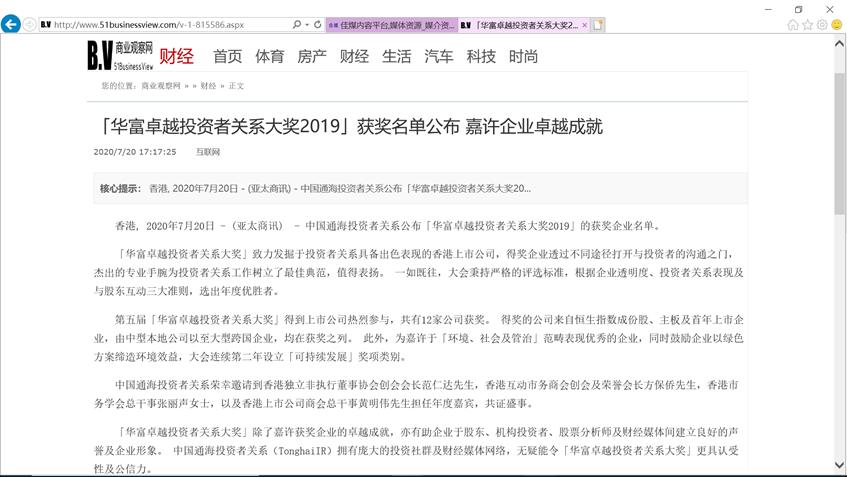This screenshot has height=477, width=847.
Task: Click the B.V 商业观察网 logo
Action: point(120,55)
